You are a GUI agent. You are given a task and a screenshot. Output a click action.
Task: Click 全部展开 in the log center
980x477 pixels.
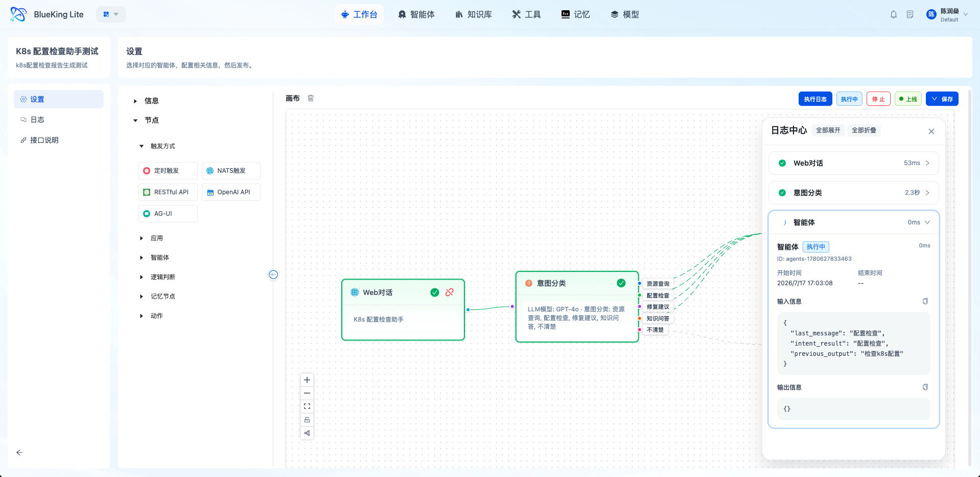click(828, 130)
